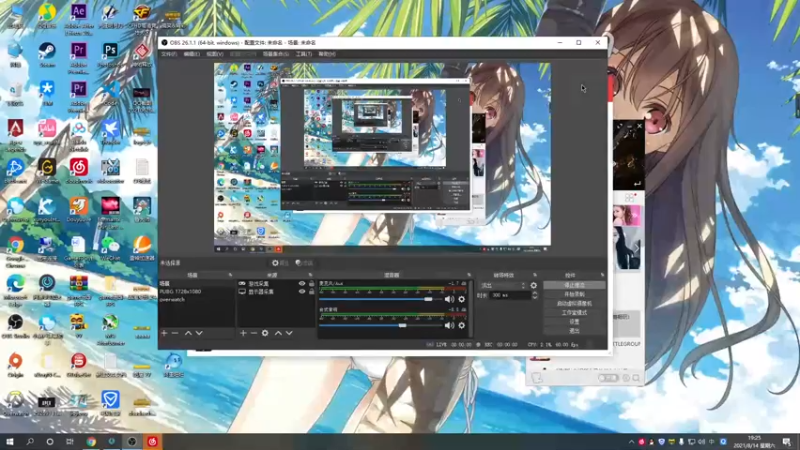This screenshot has width=800, height=450.
Task: Remove the selected source with minus icon
Action: [254, 333]
